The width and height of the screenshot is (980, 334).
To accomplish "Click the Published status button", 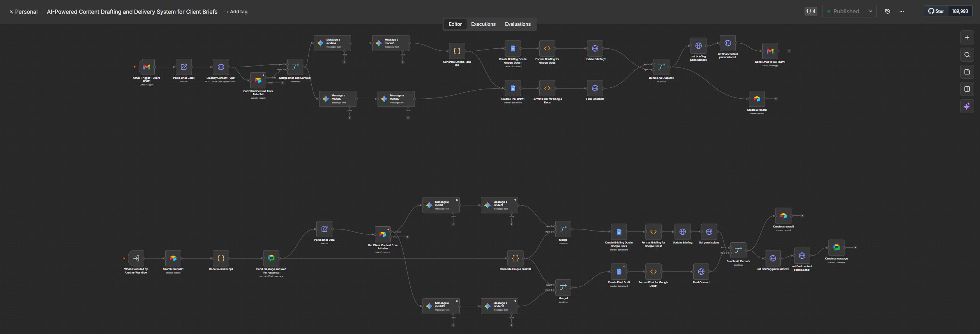I will click(x=843, y=11).
